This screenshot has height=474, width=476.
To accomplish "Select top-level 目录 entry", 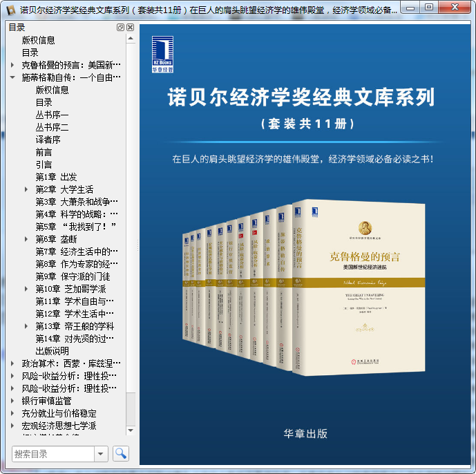I will (30, 53).
